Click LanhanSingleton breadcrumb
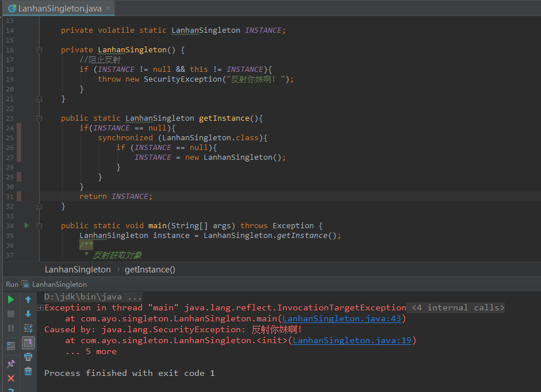Screen dimensions: 541x392 (78, 270)
